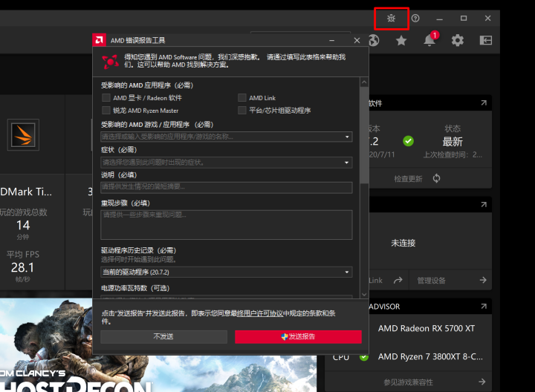Open the help question mark icon
The width and height of the screenshot is (535, 392).
tap(415, 18)
